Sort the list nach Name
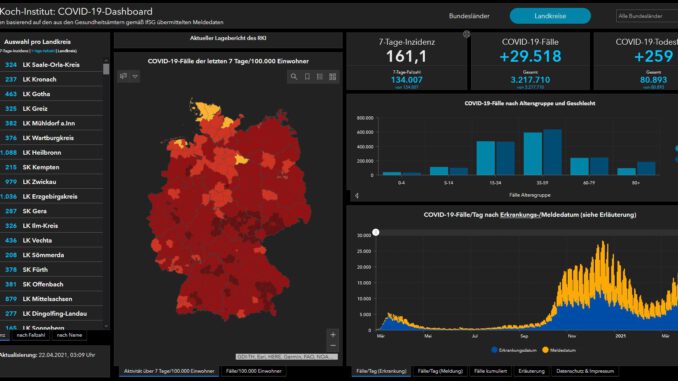 click(x=69, y=335)
